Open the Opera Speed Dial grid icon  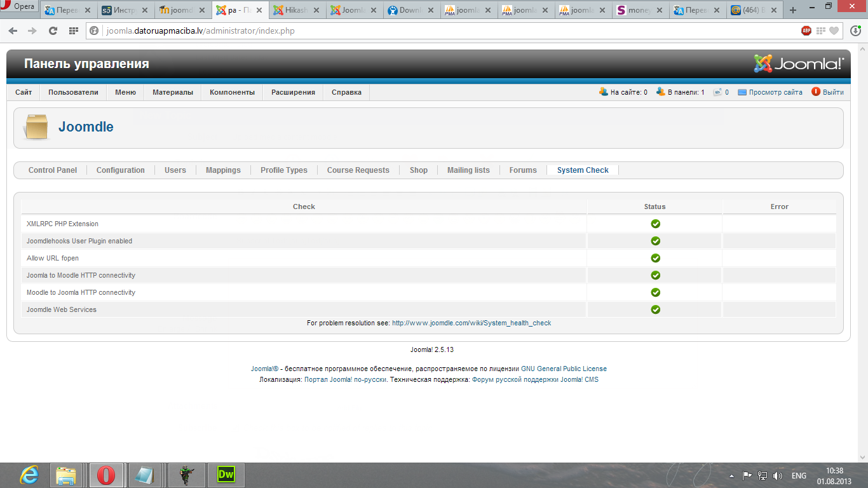point(73,30)
